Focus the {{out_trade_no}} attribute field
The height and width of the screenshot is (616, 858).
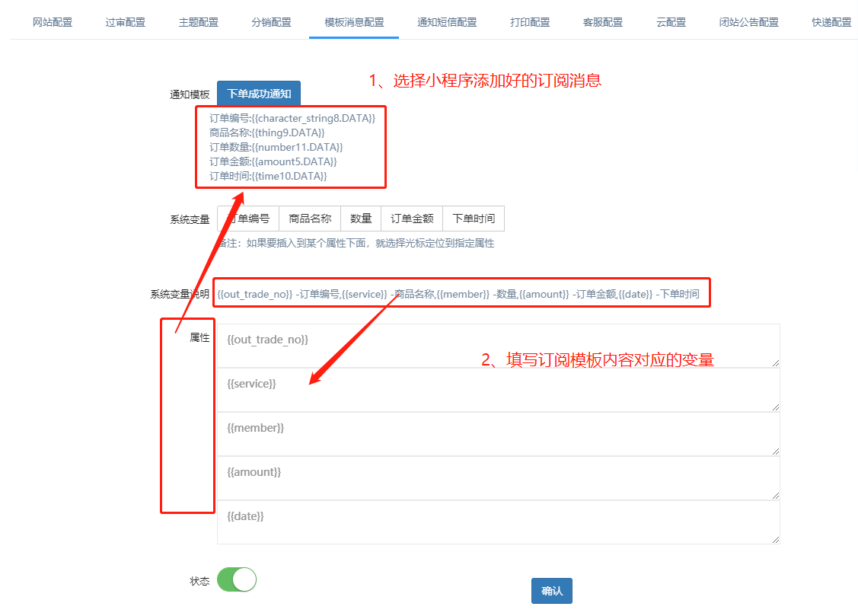click(x=498, y=346)
